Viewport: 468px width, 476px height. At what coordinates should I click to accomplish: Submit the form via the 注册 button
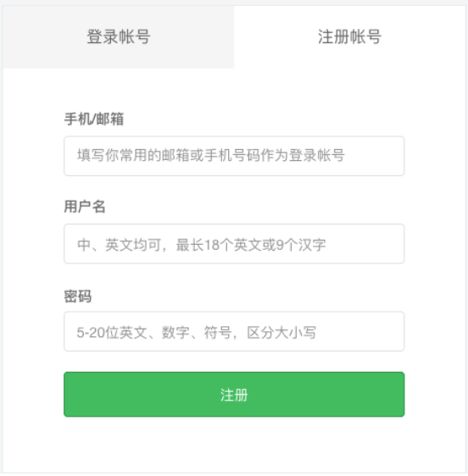234,395
